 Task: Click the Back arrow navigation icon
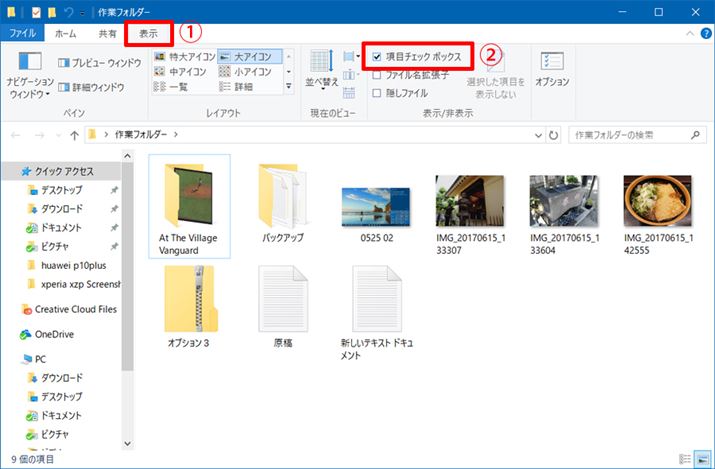tap(17, 133)
